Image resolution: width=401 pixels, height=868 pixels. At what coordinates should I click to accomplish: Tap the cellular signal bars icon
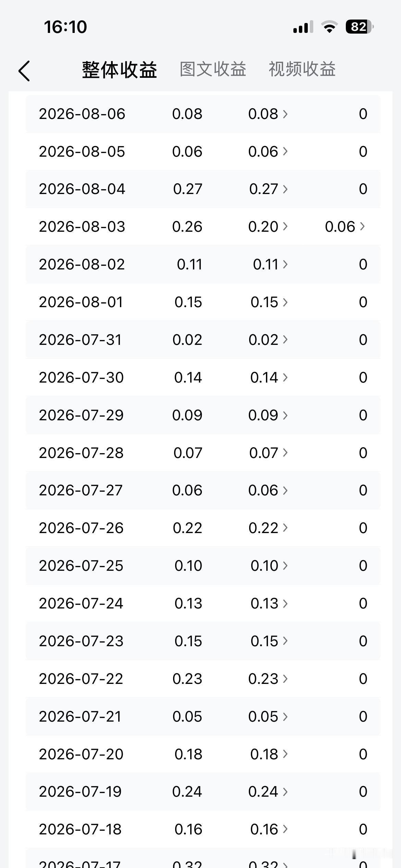point(303,27)
